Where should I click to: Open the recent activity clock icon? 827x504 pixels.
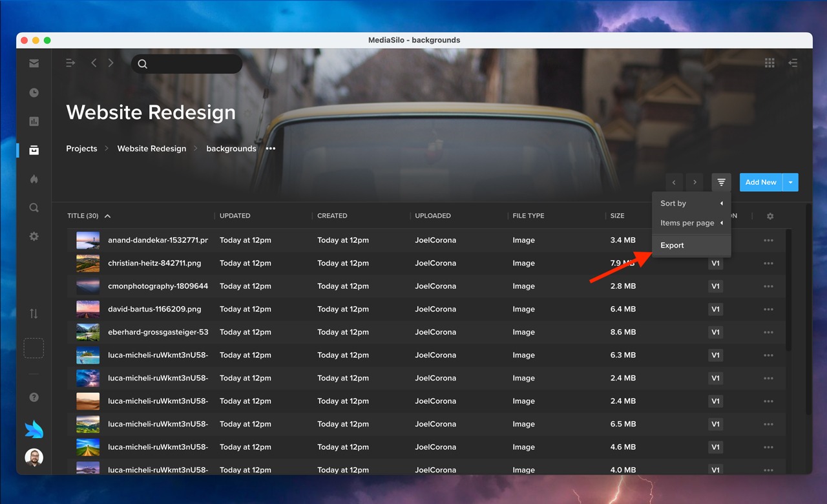tap(34, 92)
